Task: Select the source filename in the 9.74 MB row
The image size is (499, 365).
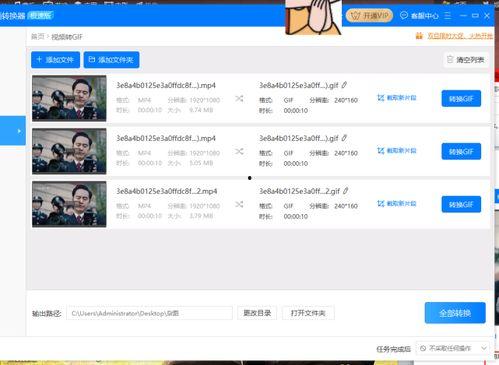Action: point(166,85)
